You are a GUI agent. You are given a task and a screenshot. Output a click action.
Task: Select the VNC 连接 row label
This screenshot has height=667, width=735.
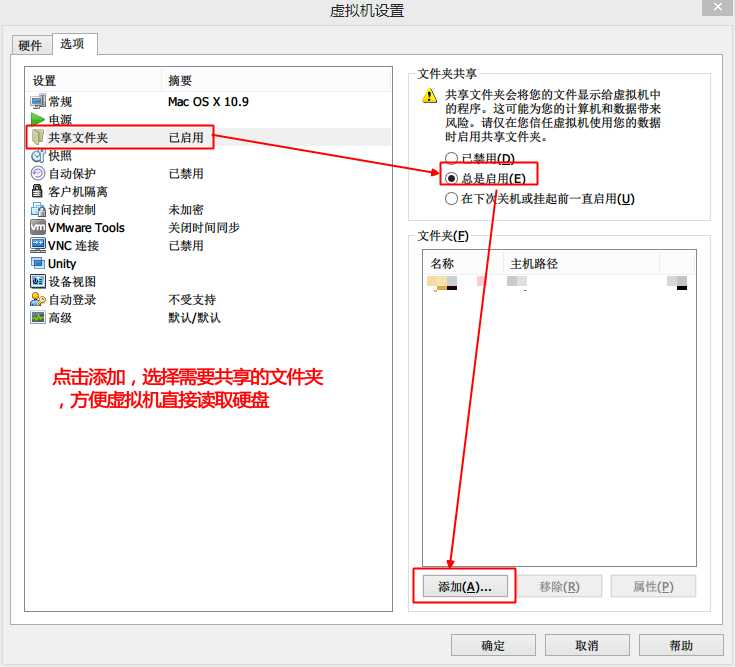click(x=74, y=246)
